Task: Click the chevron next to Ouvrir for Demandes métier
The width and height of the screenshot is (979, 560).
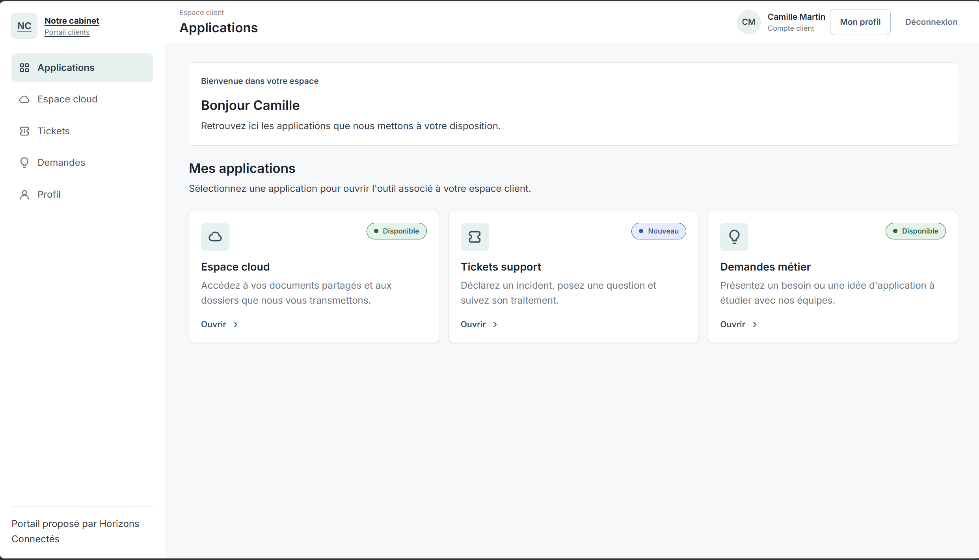Action: 755,325
